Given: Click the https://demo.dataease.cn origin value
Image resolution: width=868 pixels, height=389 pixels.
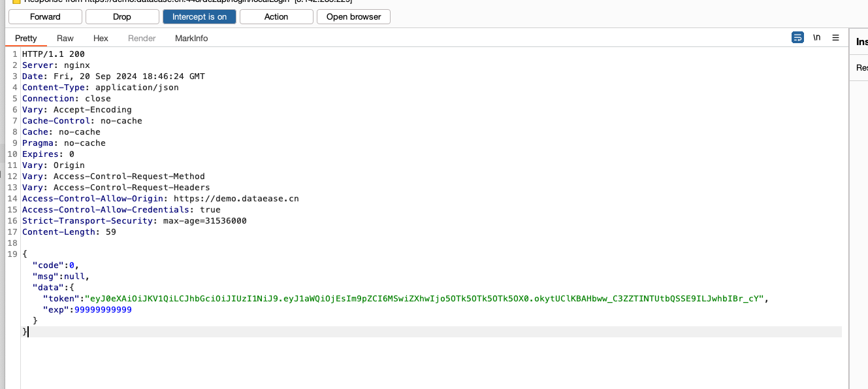Looking at the screenshot, I should point(236,199).
